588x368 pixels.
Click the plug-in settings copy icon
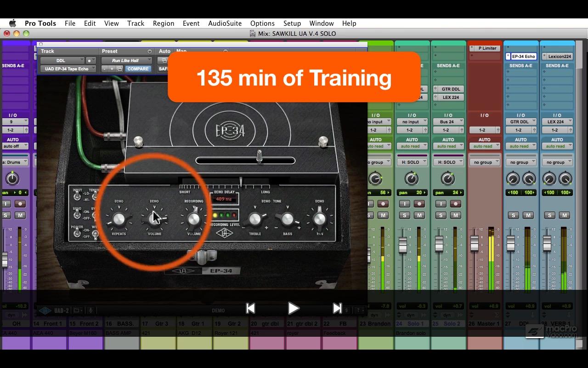click(119, 69)
